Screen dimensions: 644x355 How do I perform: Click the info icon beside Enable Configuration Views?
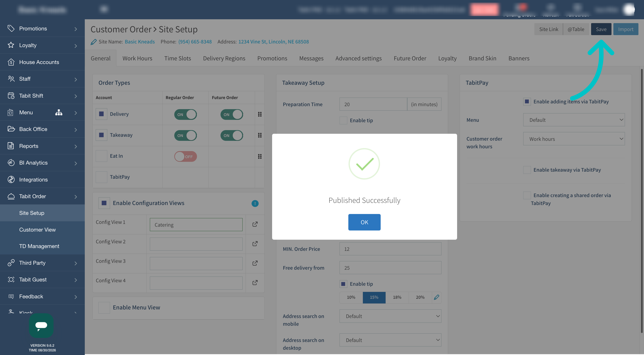(255, 203)
